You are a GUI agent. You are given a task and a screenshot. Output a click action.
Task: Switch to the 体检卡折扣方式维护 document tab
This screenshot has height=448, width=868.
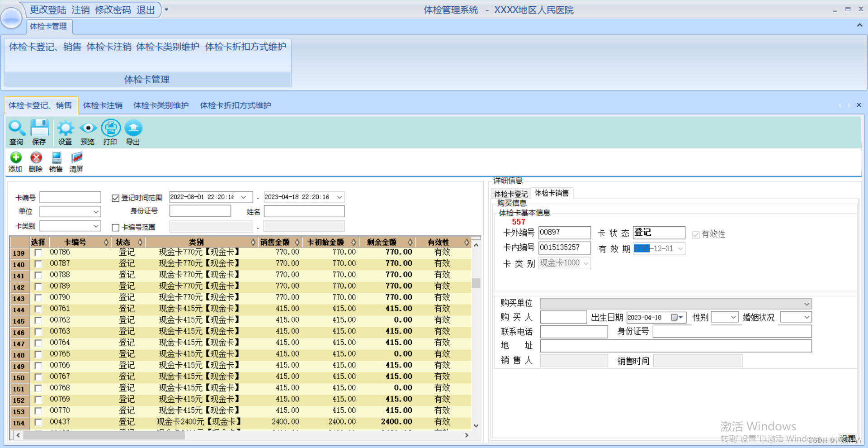pos(236,105)
